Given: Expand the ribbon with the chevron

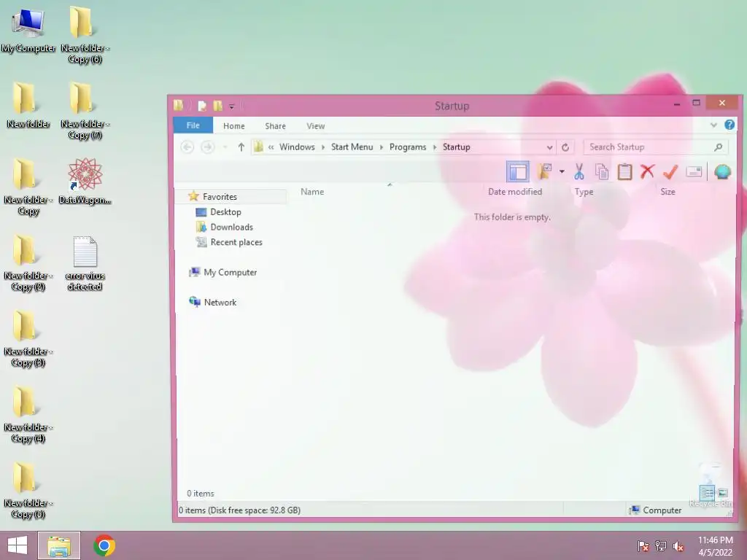Looking at the screenshot, I should (713, 125).
